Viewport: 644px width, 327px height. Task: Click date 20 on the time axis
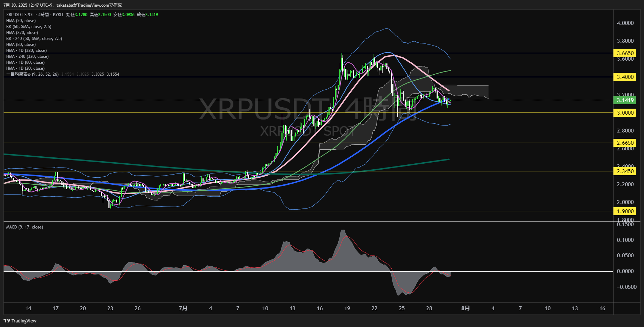[x=83, y=308]
